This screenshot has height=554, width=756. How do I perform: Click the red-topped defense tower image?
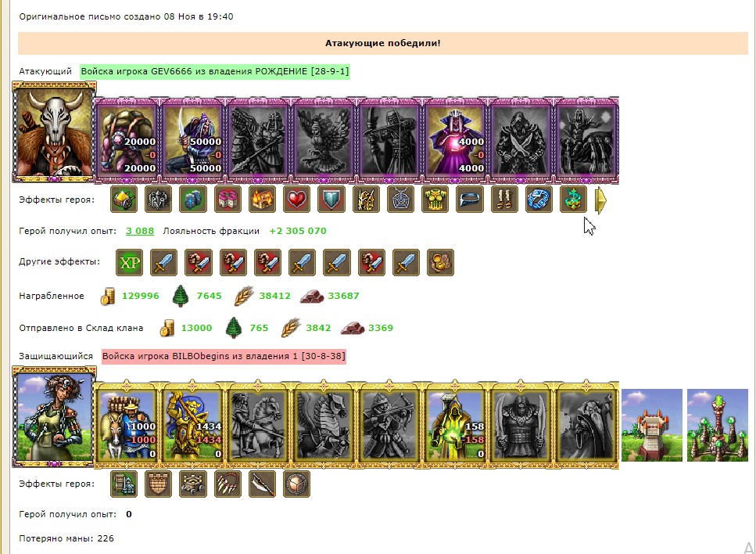652,425
